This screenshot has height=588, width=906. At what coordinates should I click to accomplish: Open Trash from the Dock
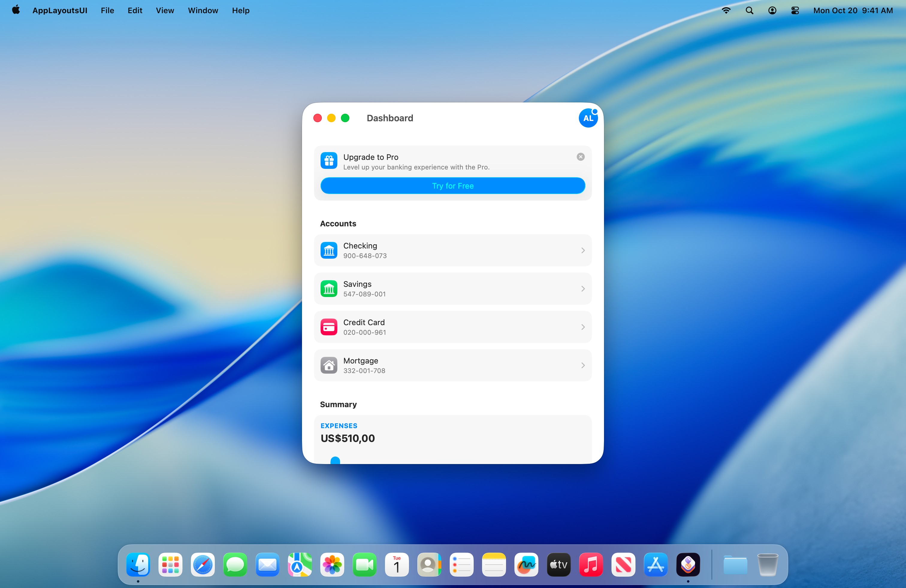click(768, 564)
